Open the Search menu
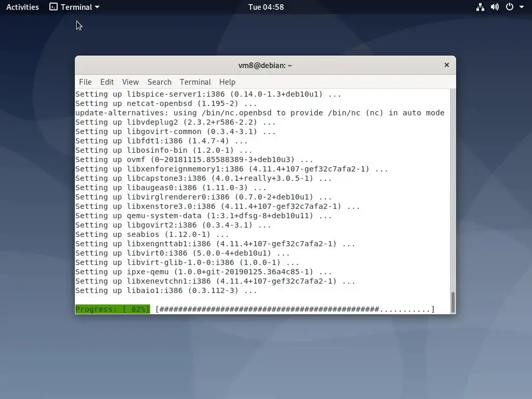Image resolution: width=532 pixels, height=399 pixels. click(159, 82)
